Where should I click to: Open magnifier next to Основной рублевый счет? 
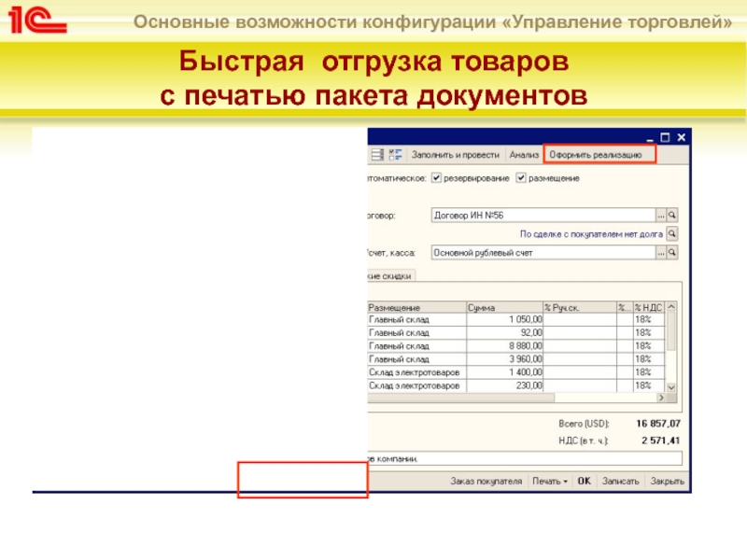point(671,252)
